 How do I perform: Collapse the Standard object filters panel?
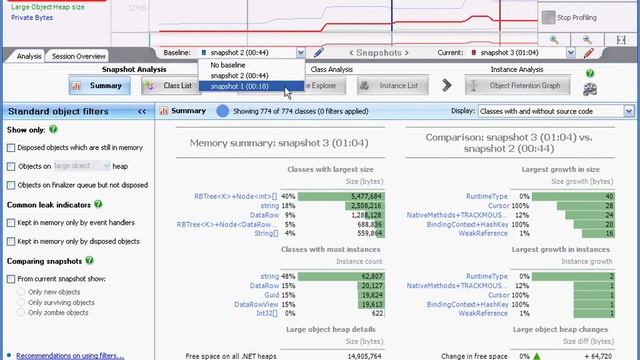142,111
